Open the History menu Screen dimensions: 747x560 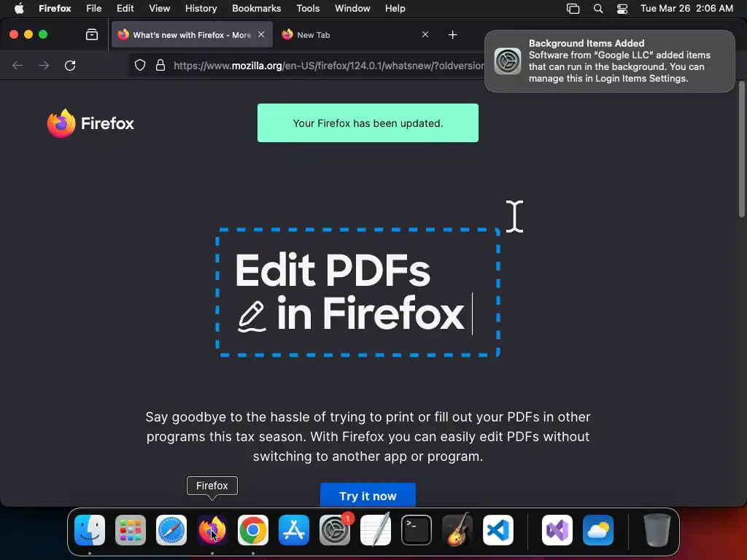pos(201,9)
